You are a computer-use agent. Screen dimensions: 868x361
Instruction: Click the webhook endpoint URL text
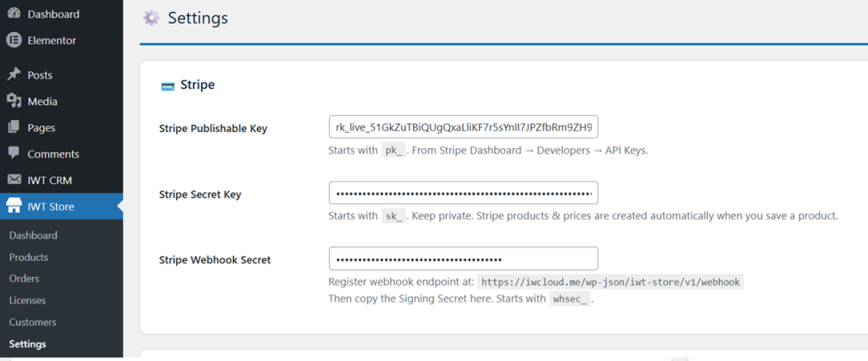pyautogui.click(x=610, y=282)
